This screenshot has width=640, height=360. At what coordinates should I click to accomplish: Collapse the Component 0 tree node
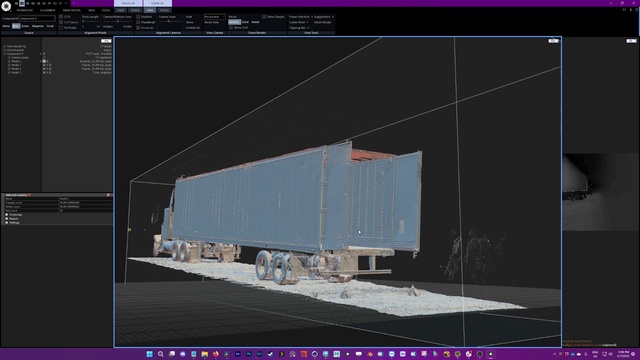click(4, 54)
